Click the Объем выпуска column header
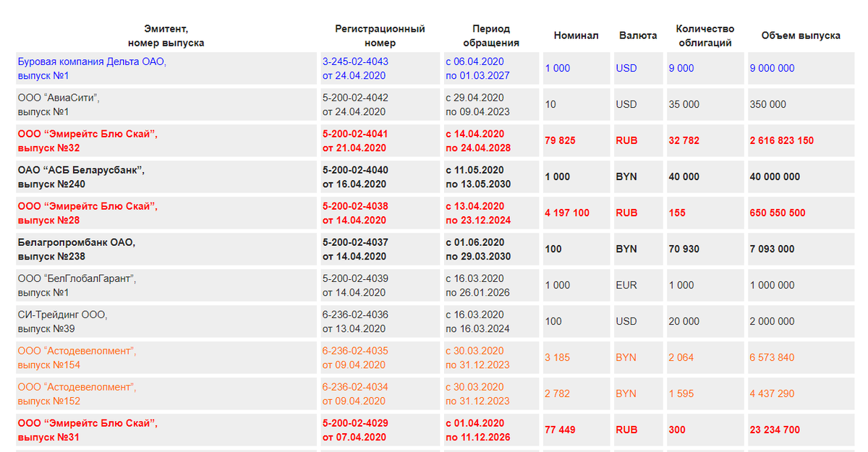Viewport: 868px width, 452px height. [801, 35]
